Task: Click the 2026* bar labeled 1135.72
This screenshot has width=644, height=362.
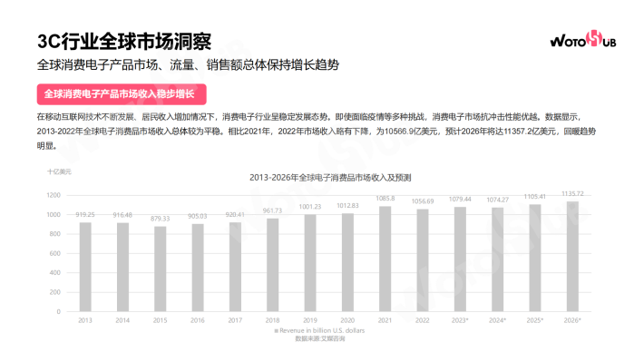Action: [x=572, y=257]
